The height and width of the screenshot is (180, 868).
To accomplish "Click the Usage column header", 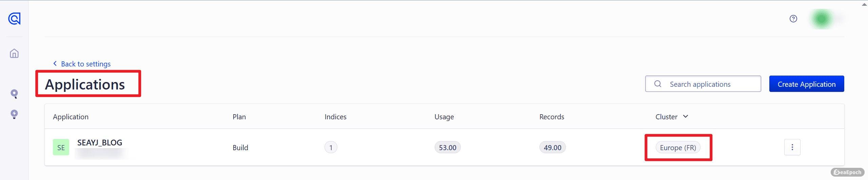I will pos(444,117).
